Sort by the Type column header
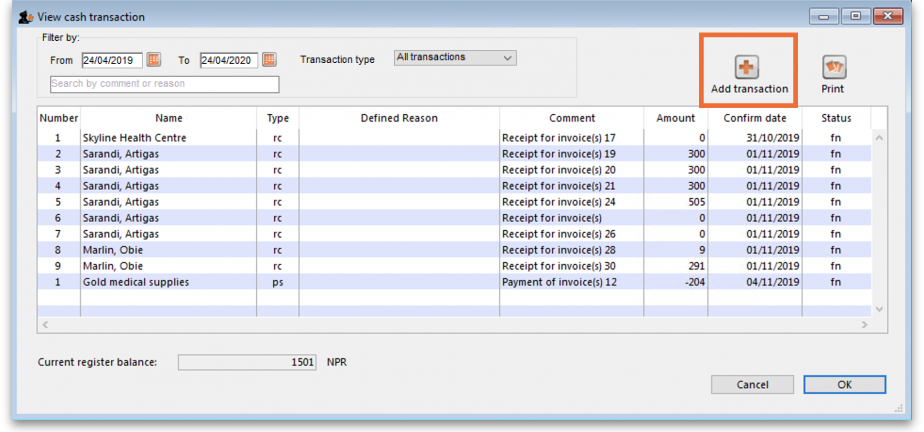The width and height of the screenshot is (924, 432). [278, 118]
